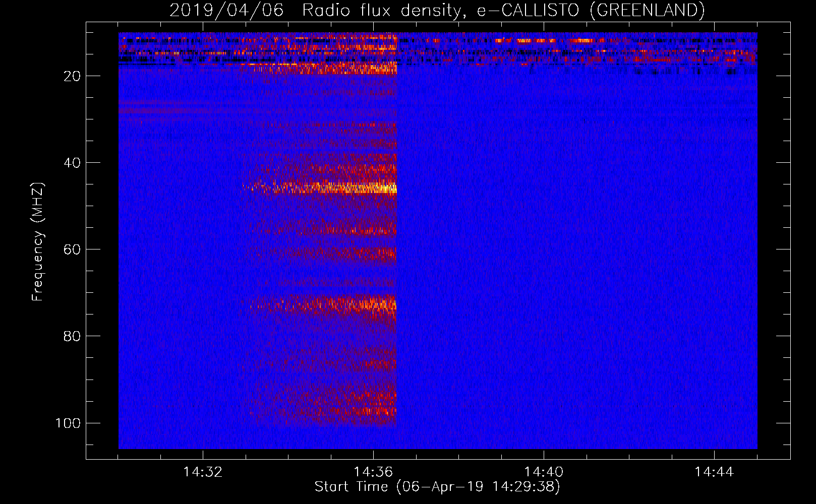The width and height of the screenshot is (816, 504).
Task: Click the 60 frequency tick label
Action: (x=72, y=249)
